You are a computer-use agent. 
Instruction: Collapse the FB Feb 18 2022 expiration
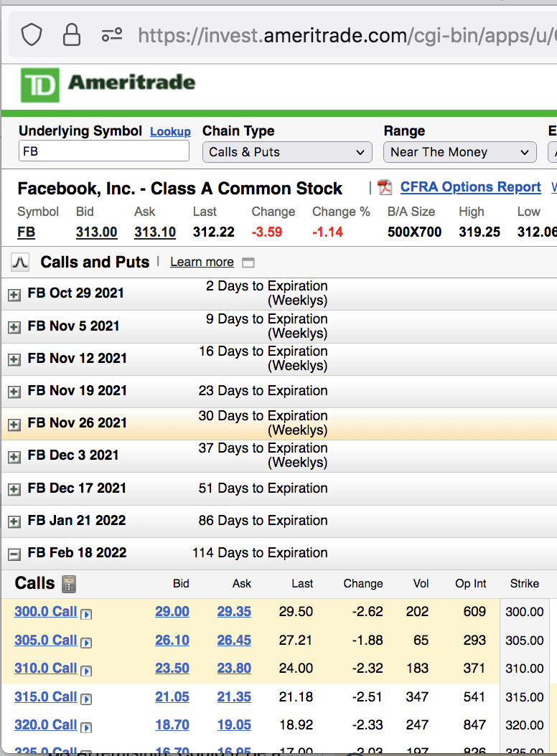(x=14, y=554)
